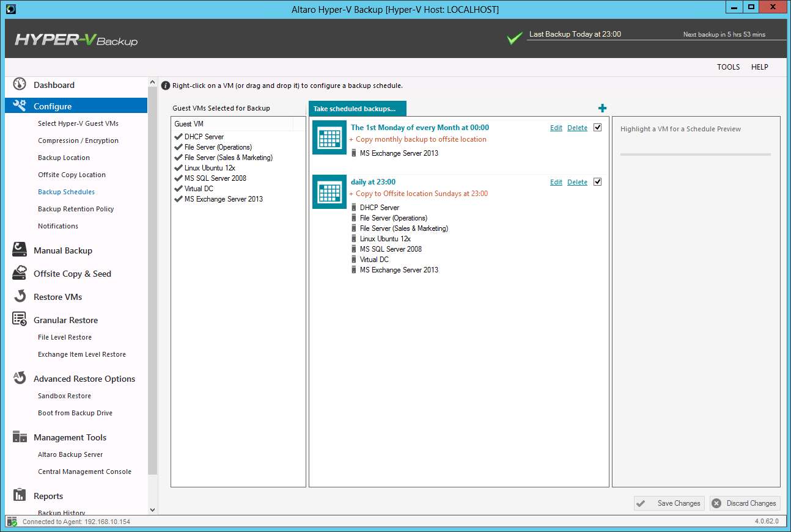Delete the daily at 23:00 schedule
This screenshot has width=791, height=532.
(x=577, y=182)
